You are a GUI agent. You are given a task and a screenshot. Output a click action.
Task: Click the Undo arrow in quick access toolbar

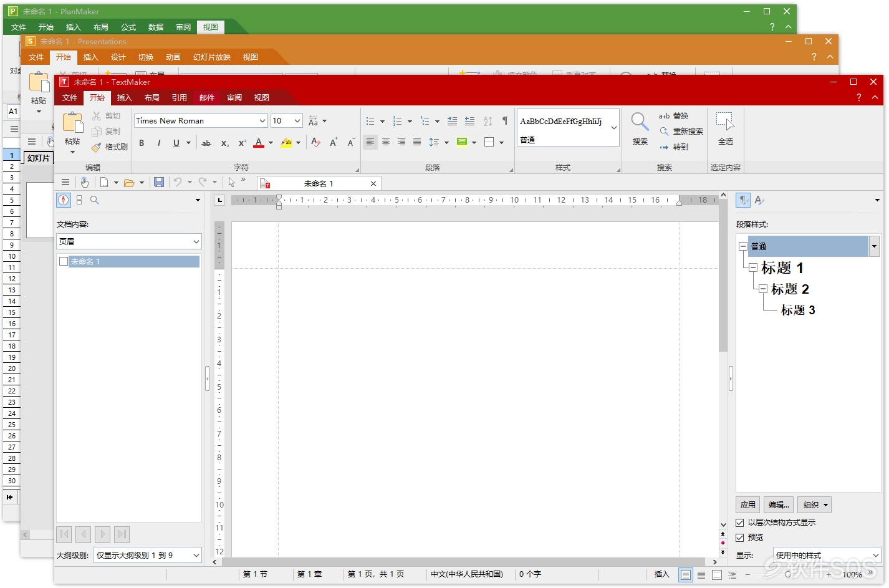coord(178,182)
